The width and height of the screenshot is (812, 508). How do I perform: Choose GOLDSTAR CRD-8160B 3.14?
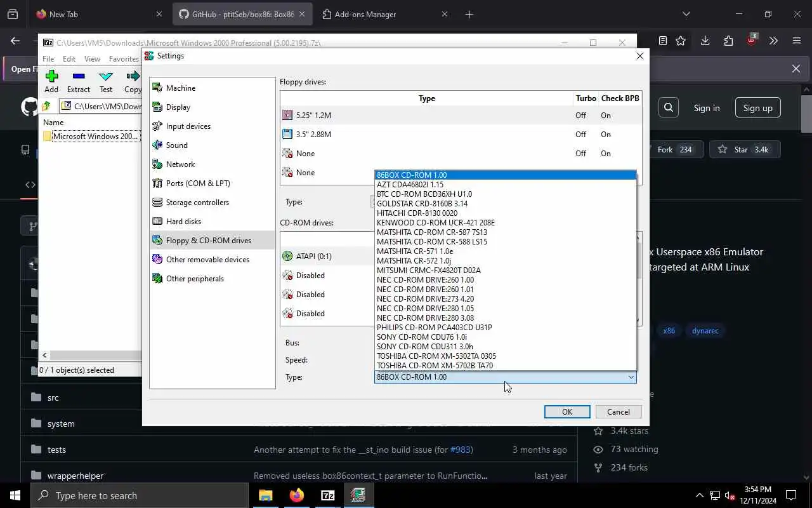505,203
